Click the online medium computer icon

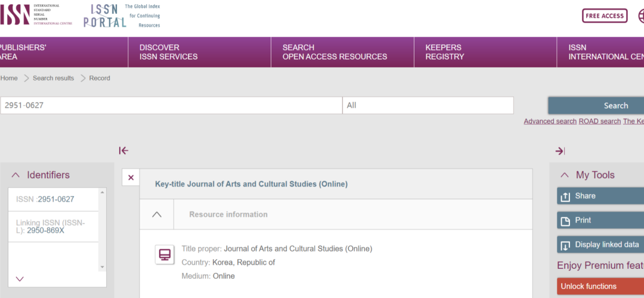coord(165,255)
